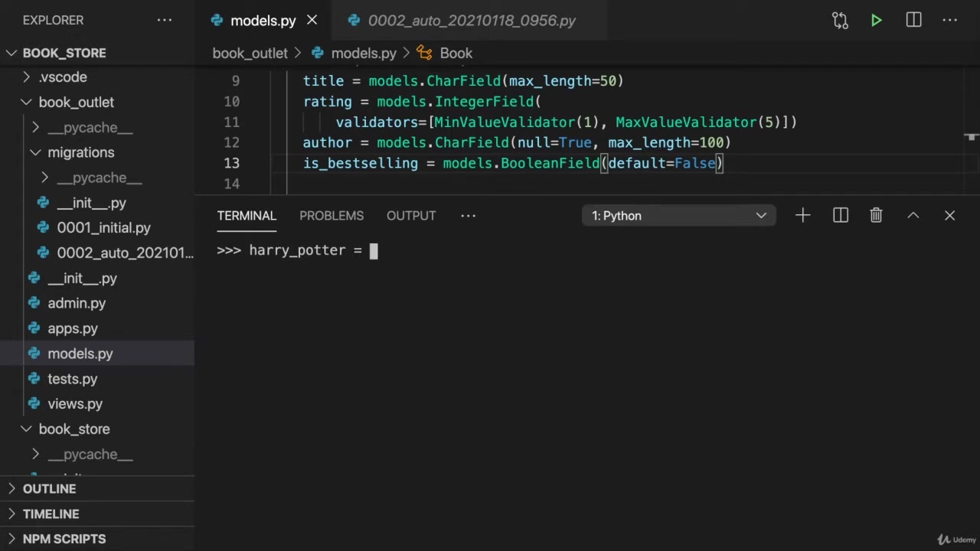
Task: Split the editor right
Action: pyautogui.click(x=913, y=21)
